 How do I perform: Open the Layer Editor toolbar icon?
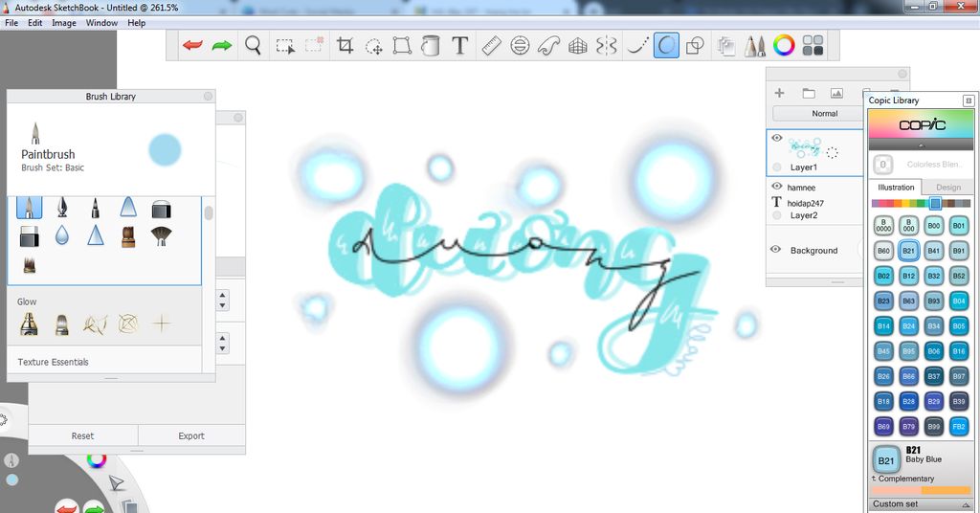(725, 46)
